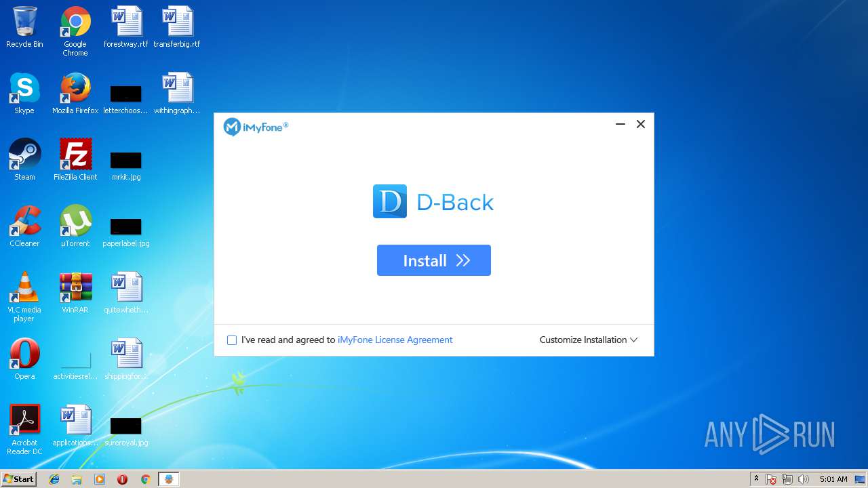Viewport: 868px width, 488px height.
Task: Click the installer taskbar button
Action: click(x=169, y=479)
